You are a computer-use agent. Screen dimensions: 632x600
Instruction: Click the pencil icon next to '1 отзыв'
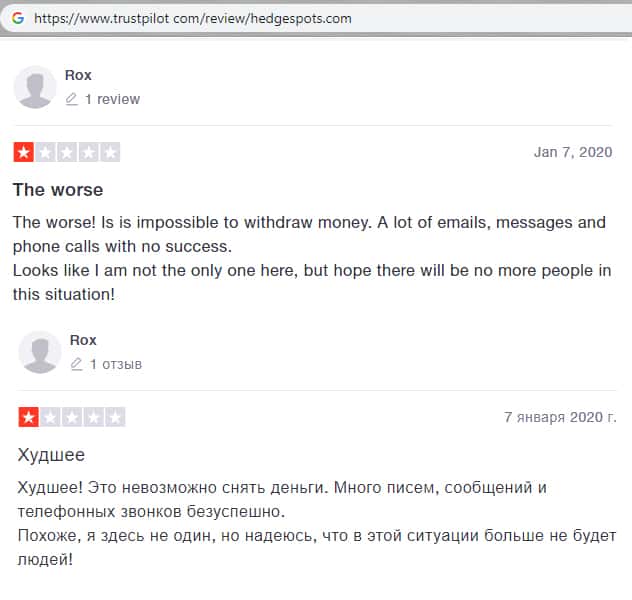pyautogui.click(x=76, y=364)
